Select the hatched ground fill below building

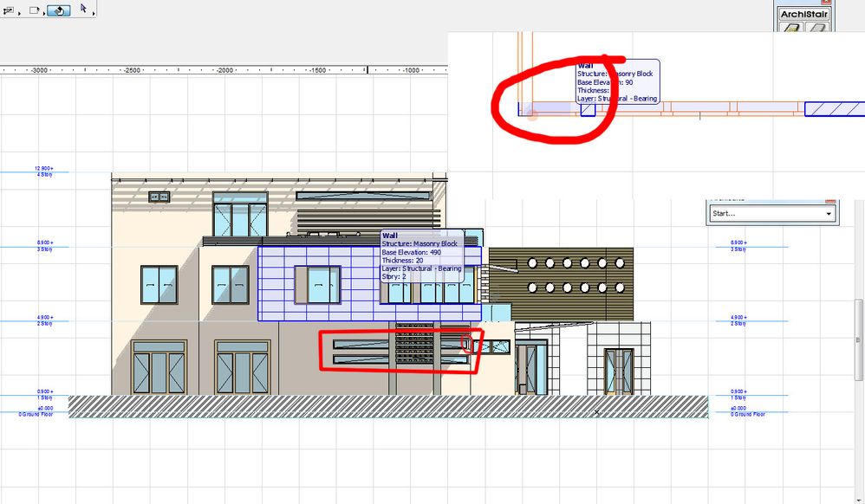(x=387, y=406)
